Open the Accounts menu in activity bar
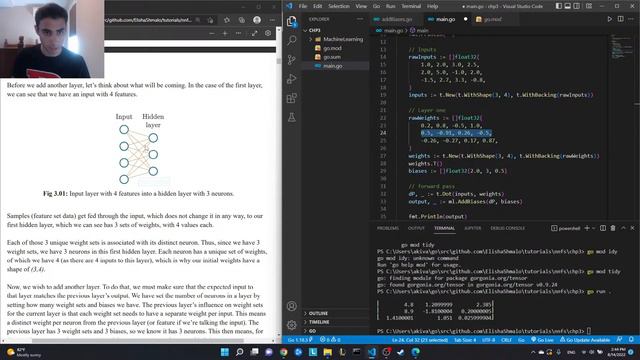The image size is (640, 360). pos(291,306)
